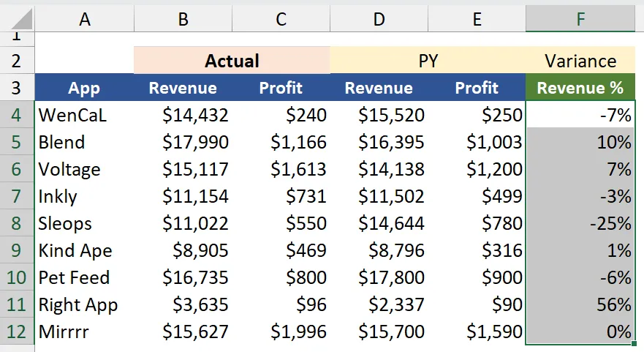The height and width of the screenshot is (352, 644).
Task: Click the $731 profit cell
Action: 281,196
